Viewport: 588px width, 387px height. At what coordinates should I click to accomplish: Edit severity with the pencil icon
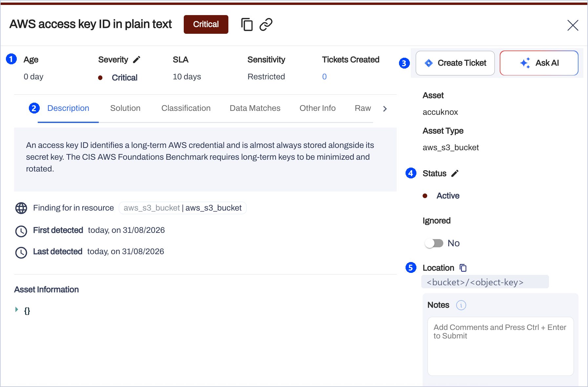pos(137,59)
